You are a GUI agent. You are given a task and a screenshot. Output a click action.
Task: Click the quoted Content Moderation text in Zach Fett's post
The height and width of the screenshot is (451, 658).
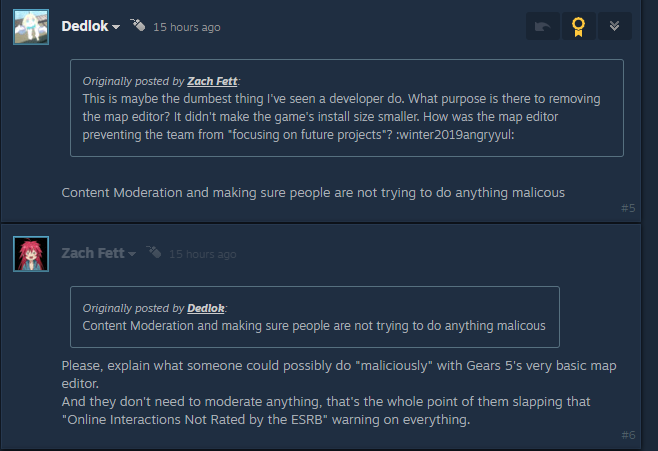click(314, 325)
